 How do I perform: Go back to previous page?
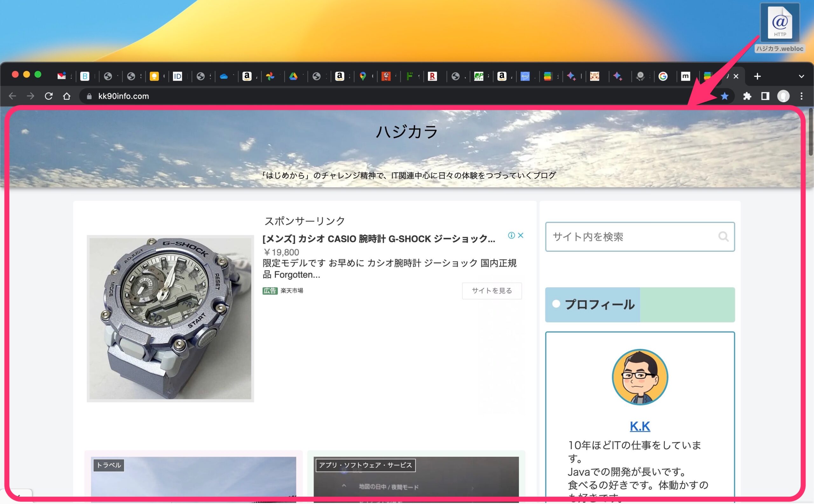coord(12,96)
